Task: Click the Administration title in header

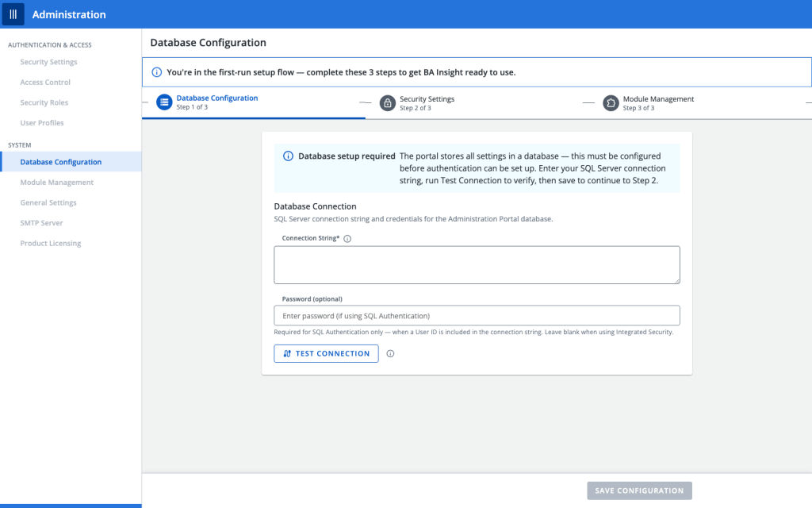Action: pyautogui.click(x=69, y=14)
